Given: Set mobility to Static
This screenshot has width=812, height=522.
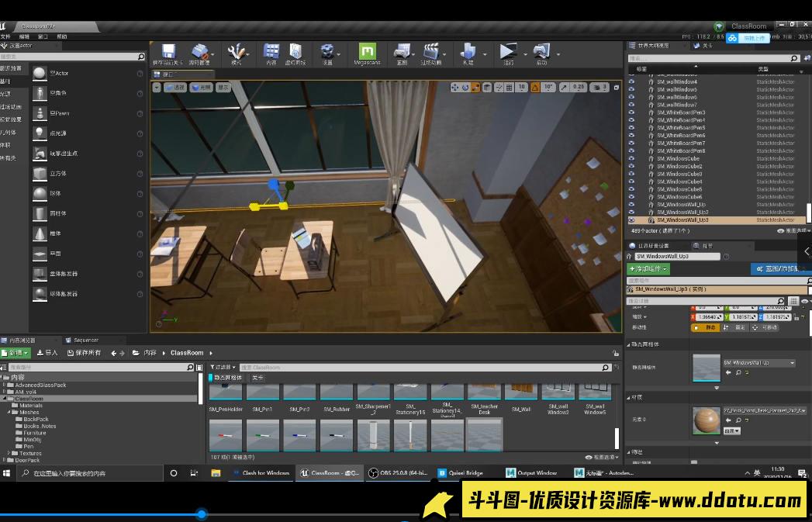Looking at the screenshot, I should 705,328.
